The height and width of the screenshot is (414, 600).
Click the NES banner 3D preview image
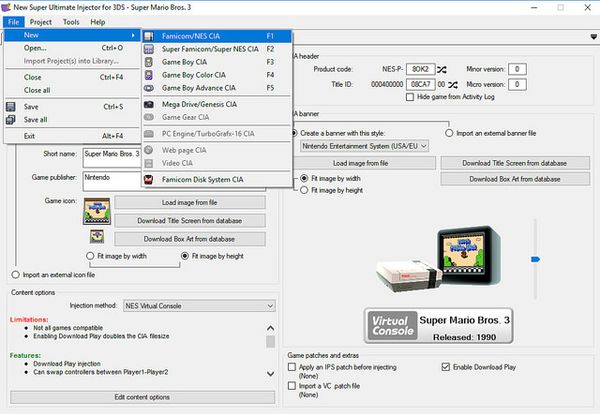[439, 259]
